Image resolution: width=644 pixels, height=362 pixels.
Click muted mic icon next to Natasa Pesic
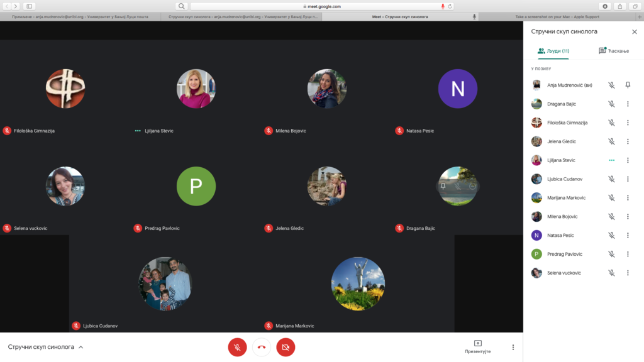[611, 236]
